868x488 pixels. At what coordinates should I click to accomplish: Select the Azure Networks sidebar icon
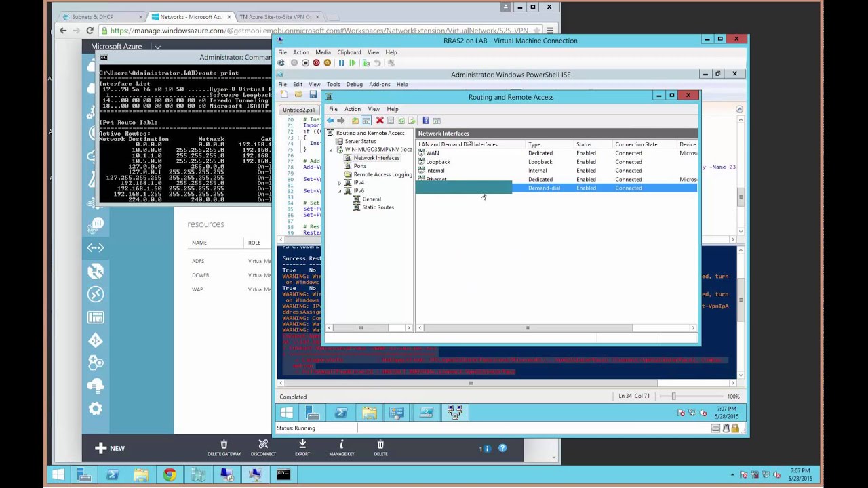pos(96,247)
